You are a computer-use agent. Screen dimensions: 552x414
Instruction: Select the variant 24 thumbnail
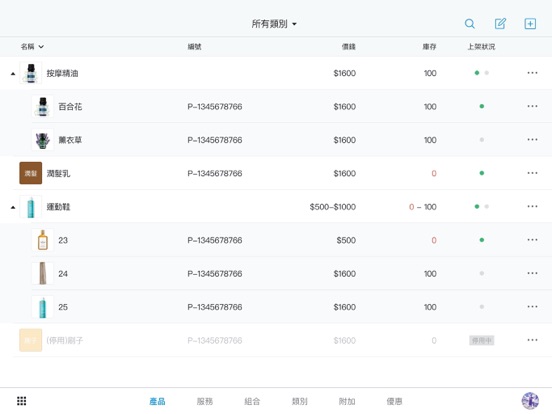(43, 274)
